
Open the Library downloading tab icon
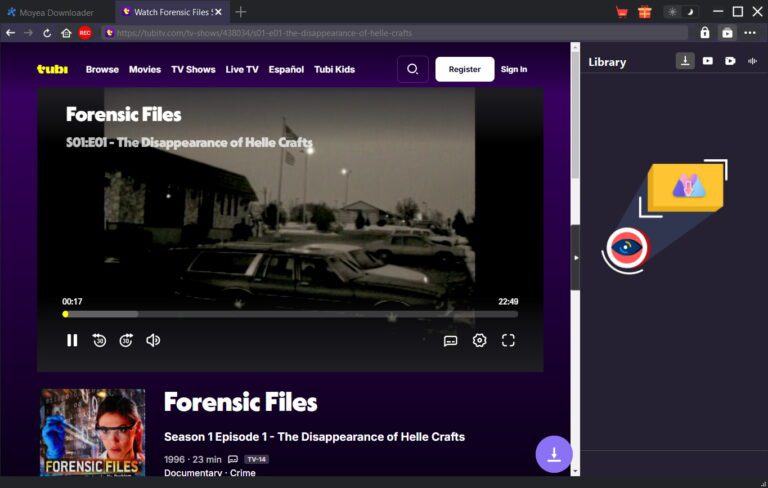685,61
